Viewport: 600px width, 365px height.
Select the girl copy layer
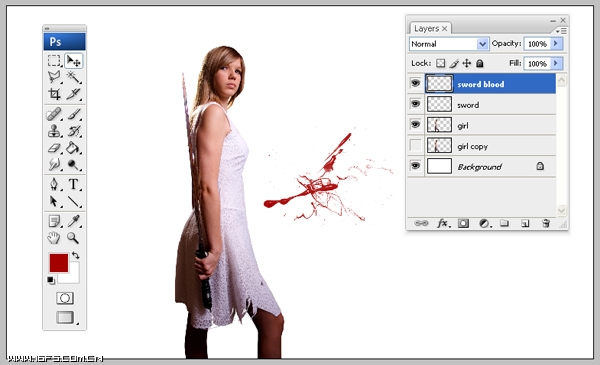click(x=491, y=145)
